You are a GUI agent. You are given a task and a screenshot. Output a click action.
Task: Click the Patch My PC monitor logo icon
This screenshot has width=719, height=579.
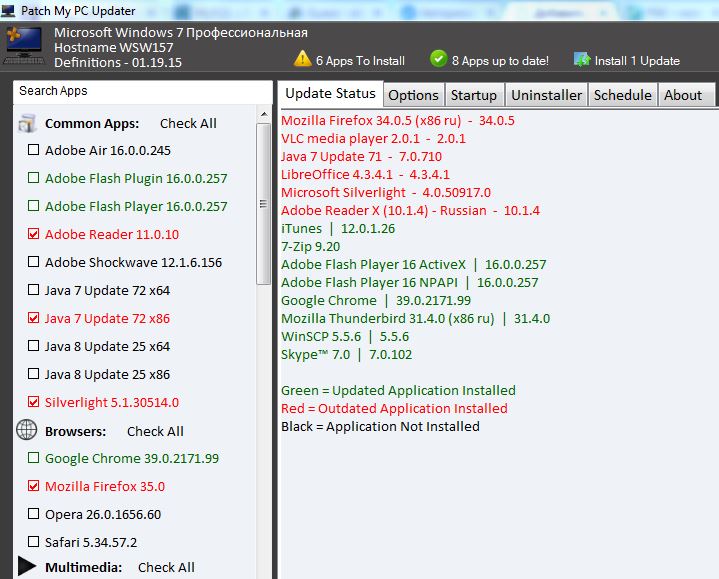24,44
